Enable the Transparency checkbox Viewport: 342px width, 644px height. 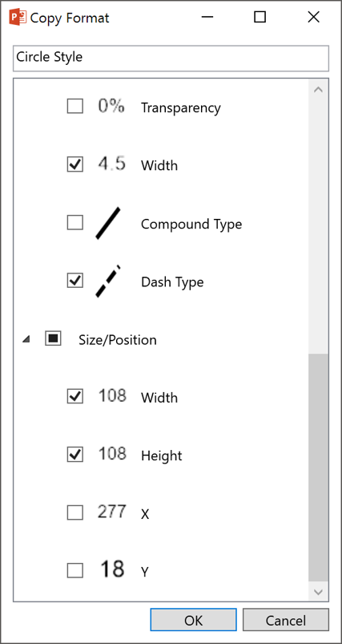(75, 107)
